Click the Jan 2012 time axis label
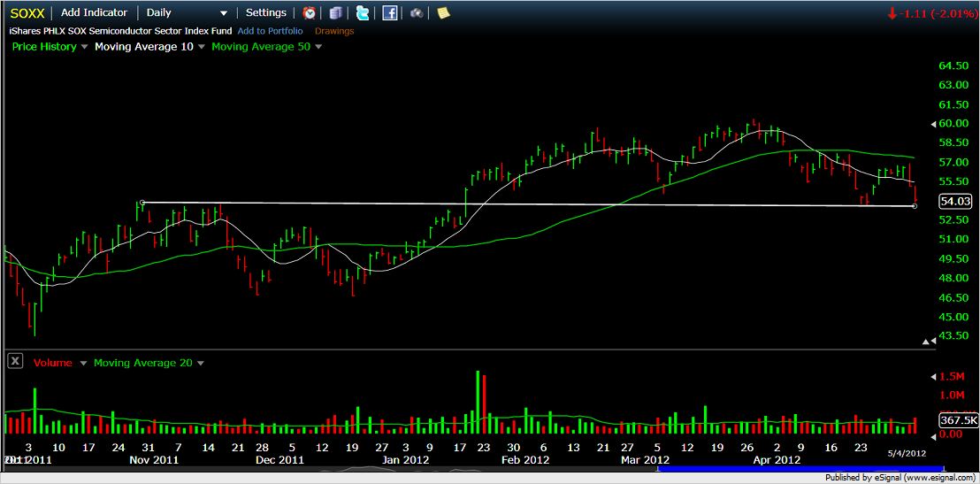Viewport: 980px width, 484px height. click(x=407, y=459)
